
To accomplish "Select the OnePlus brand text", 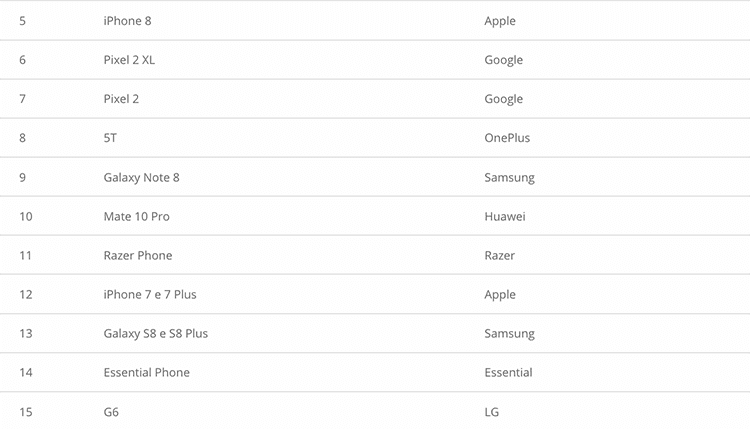I will [507, 138].
